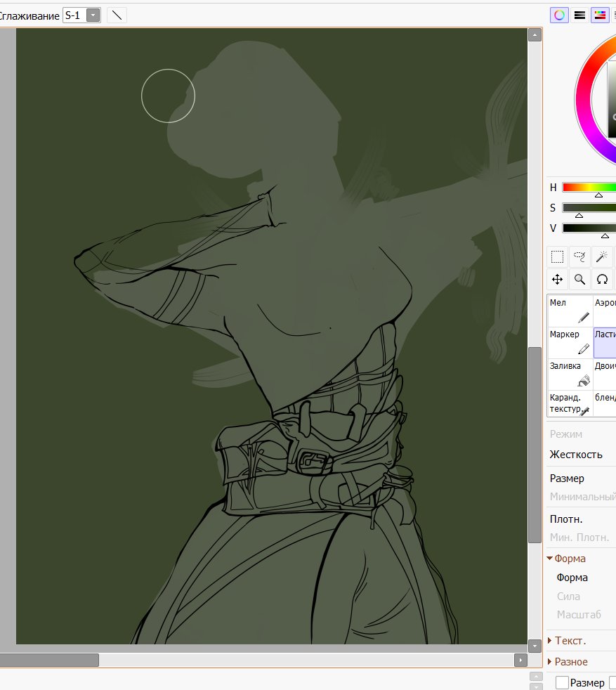Adjust the H hue slider
The height and width of the screenshot is (690, 616).
click(x=589, y=188)
